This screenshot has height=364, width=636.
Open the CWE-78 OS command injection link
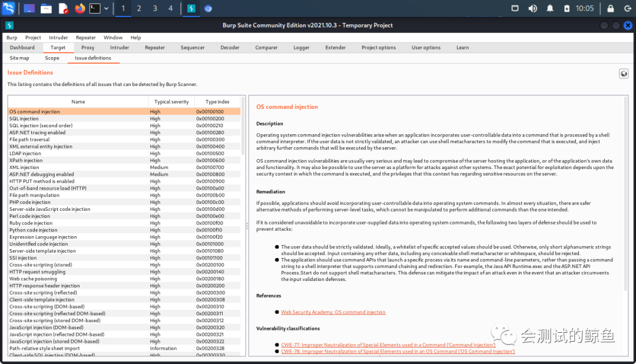click(x=398, y=352)
